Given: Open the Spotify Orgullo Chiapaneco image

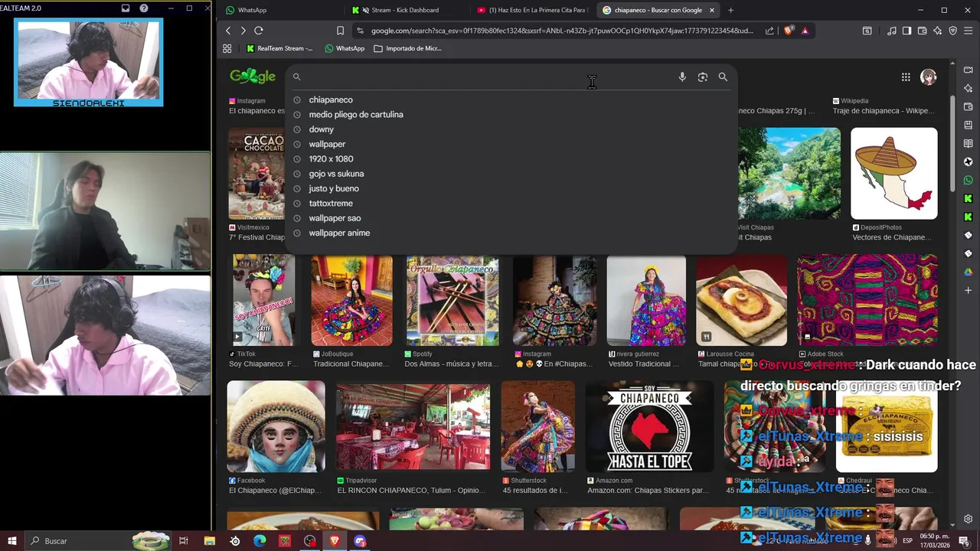Looking at the screenshot, I should coord(452,300).
